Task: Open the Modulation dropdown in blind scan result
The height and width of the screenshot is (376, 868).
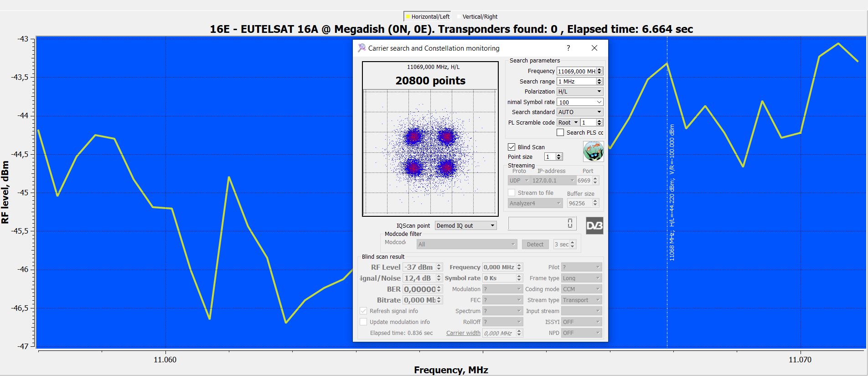Action: point(502,289)
